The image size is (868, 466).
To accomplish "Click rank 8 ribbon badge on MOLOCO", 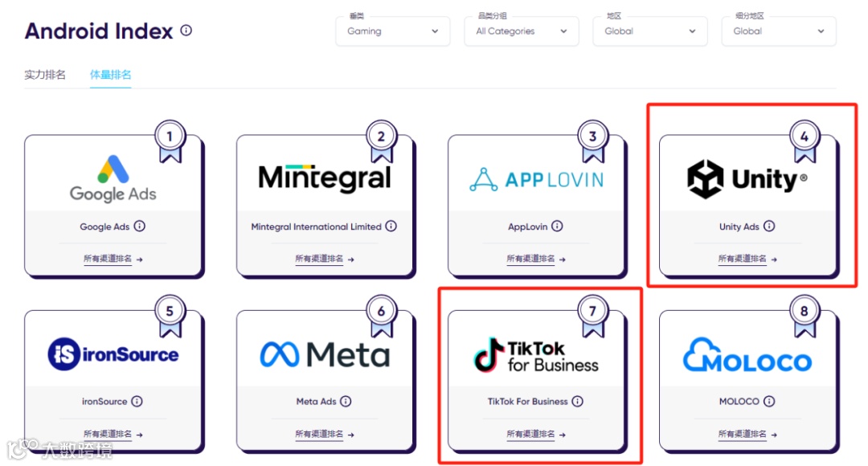I will pyautogui.click(x=805, y=316).
